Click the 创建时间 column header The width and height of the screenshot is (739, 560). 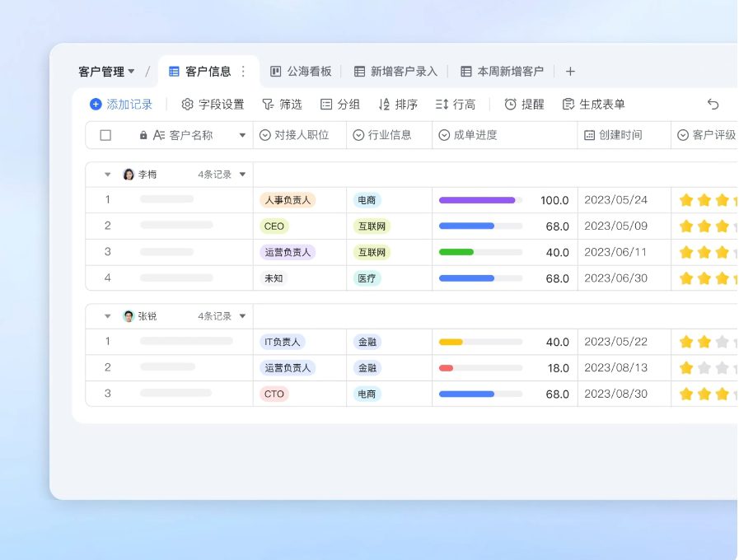[624, 135]
